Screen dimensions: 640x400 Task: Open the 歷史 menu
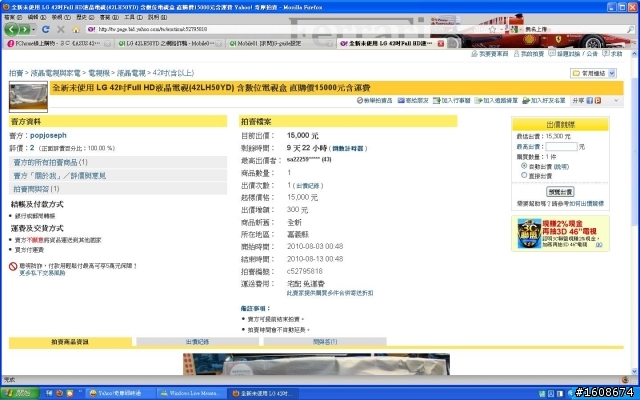85,18
